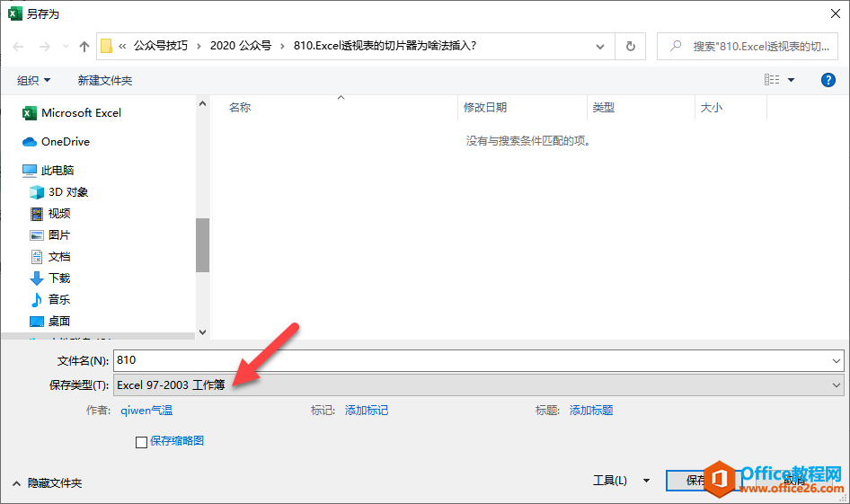
Task: Click navigation pane scroll down arrow
Action: (x=202, y=332)
